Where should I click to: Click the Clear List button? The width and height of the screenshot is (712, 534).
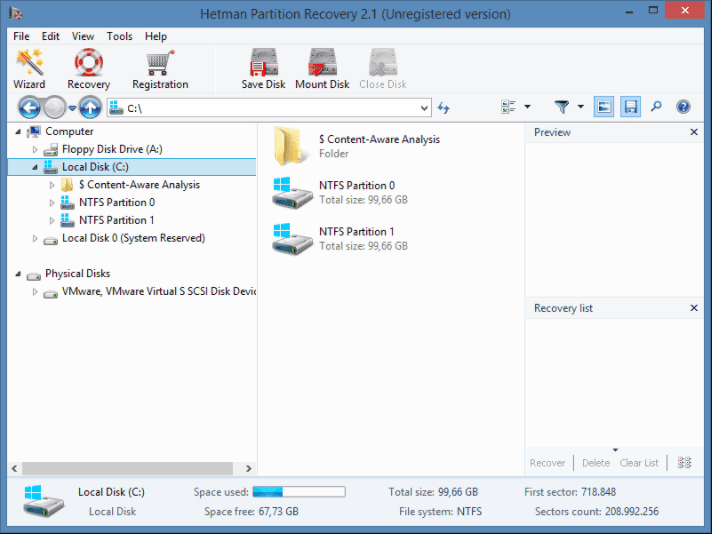(639, 463)
